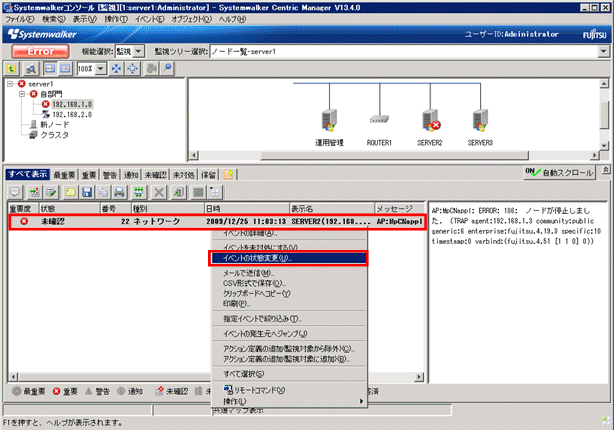Toggle the 自動スクロール ON button

pos(560,172)
